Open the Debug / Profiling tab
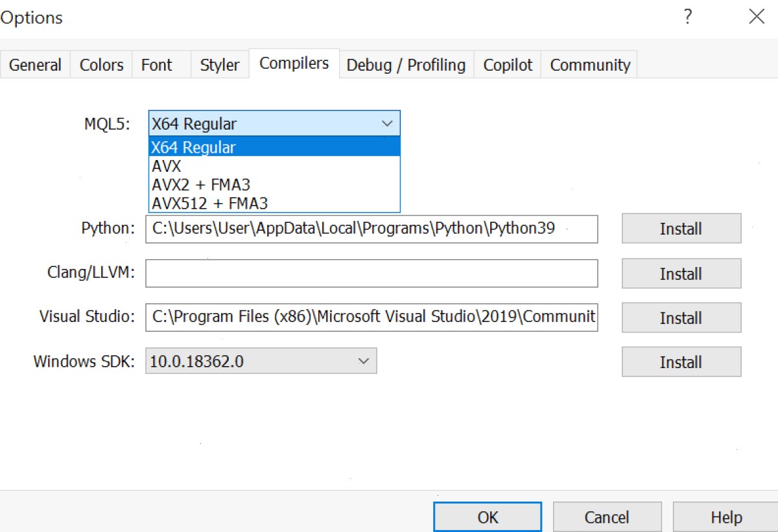 coord(407,65)
